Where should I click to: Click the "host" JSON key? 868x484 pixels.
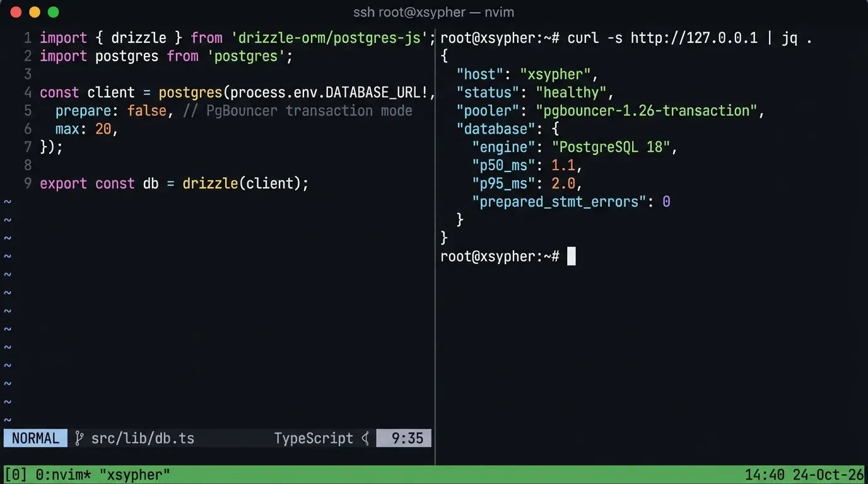point(480,74)
